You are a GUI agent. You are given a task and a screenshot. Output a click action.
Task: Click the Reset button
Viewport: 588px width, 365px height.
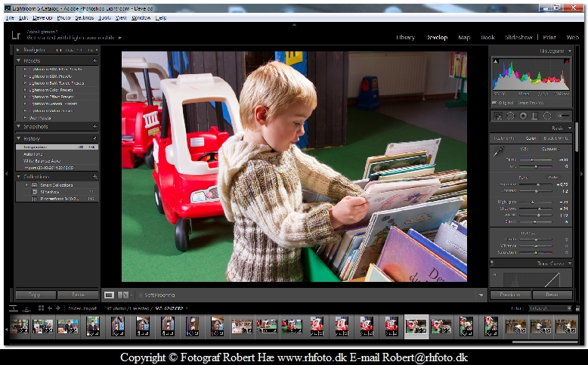tap(552, 295)
